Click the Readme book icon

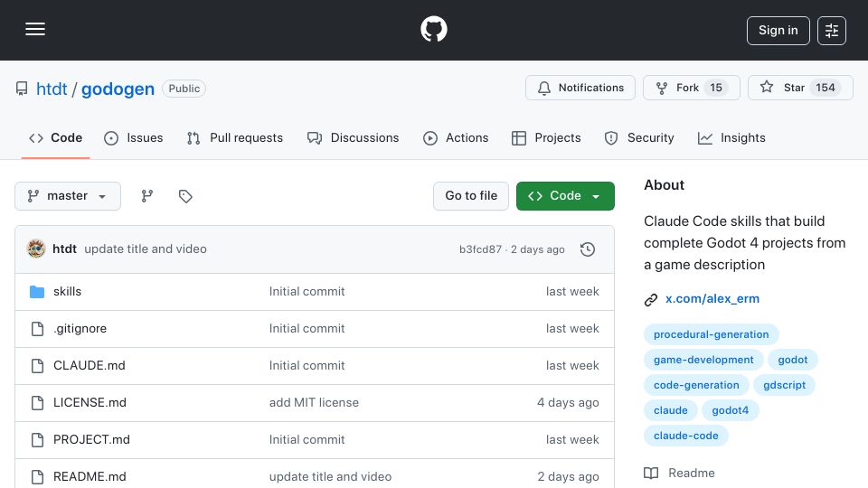(x=651, y=473)
